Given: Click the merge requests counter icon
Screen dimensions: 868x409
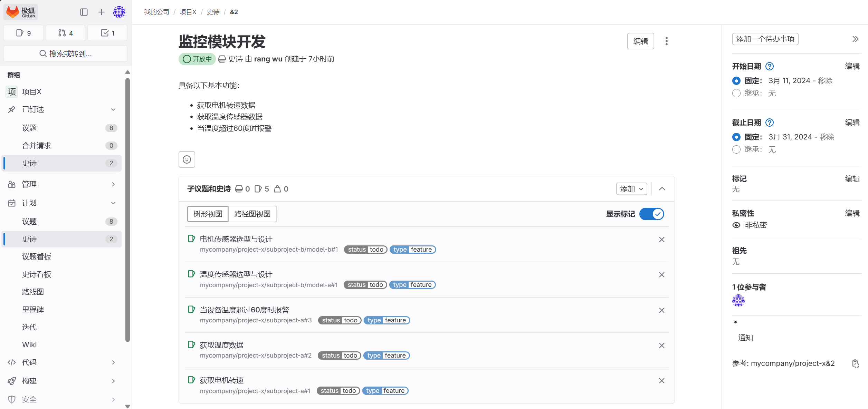Looking at the screenshot, I should [x=65, y=32].
